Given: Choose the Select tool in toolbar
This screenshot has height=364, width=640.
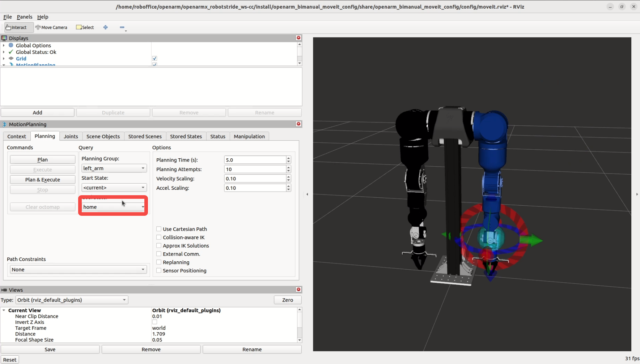Looking at the screenshot, I should point(85,27).
